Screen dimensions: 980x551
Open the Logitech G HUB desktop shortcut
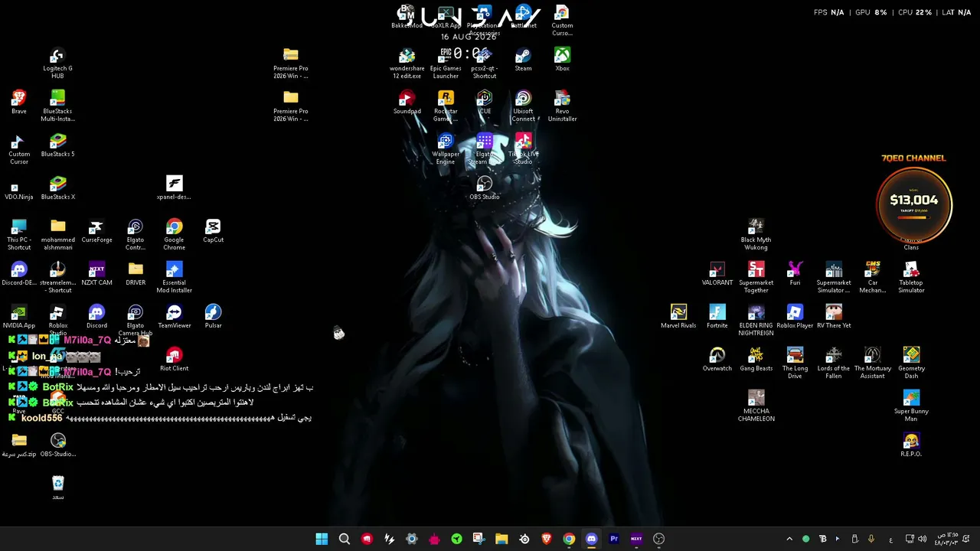[x=57, y=64]
